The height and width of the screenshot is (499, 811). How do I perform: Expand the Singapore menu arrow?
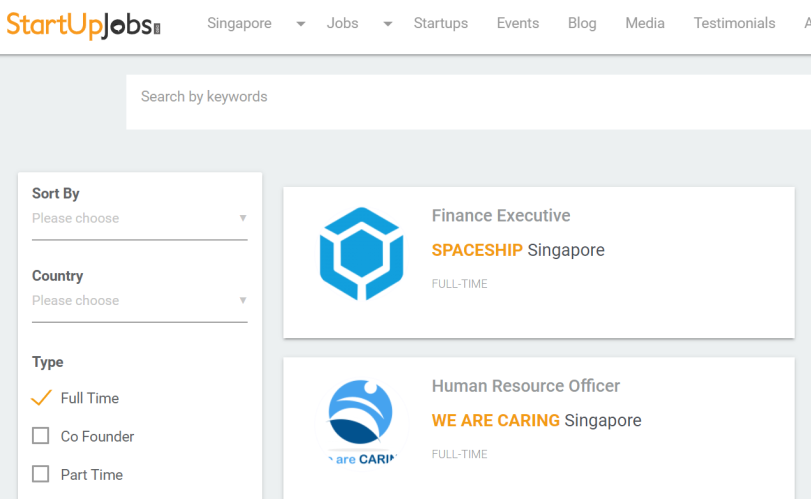pyautogui.click(x=301, y=24)
